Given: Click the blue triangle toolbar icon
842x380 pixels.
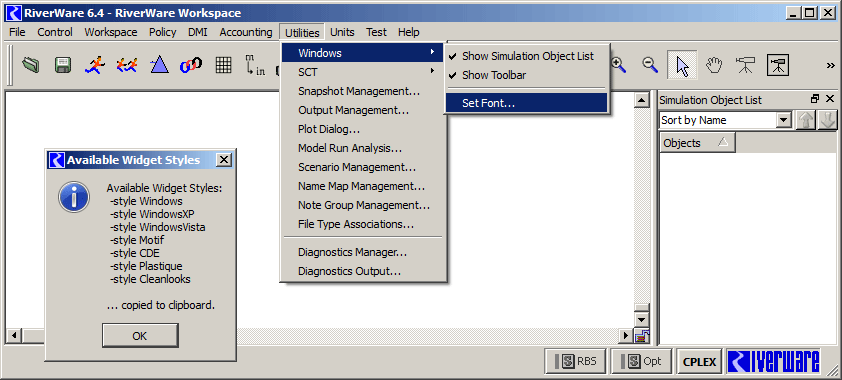Looking at the screenshot, I should pyautogui.click(x=159, y=65).
